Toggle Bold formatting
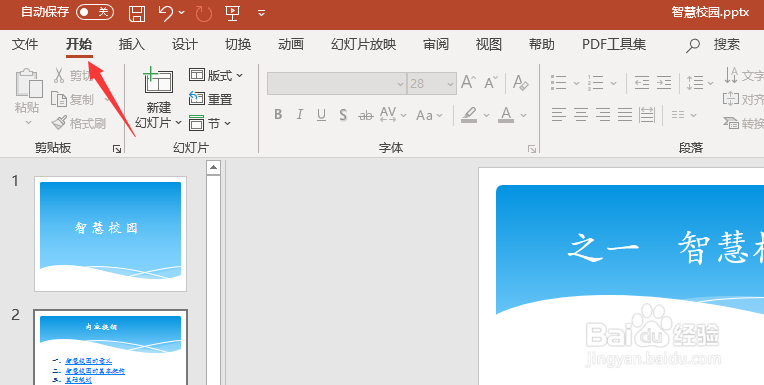 pyautogui.click(x=278, y=115)
